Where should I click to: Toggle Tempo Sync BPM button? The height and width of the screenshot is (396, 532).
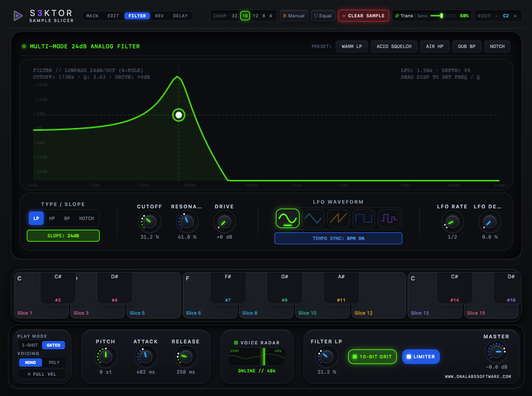click(x=338, y=238)
